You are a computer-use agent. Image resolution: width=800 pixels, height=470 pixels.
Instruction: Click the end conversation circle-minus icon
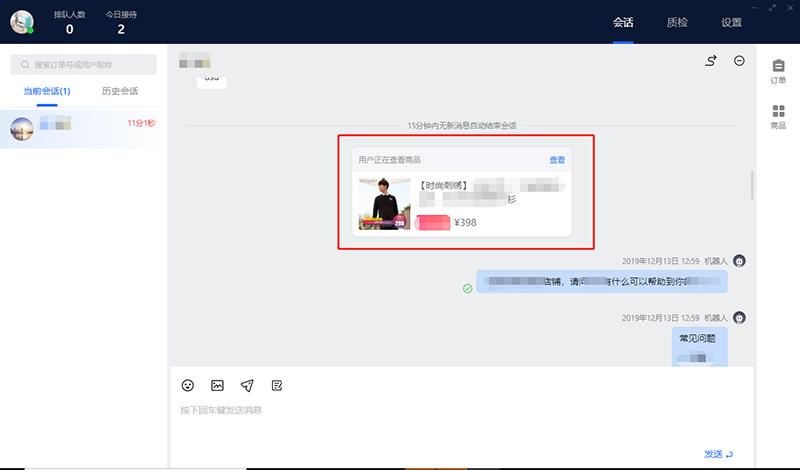(739, 61)
